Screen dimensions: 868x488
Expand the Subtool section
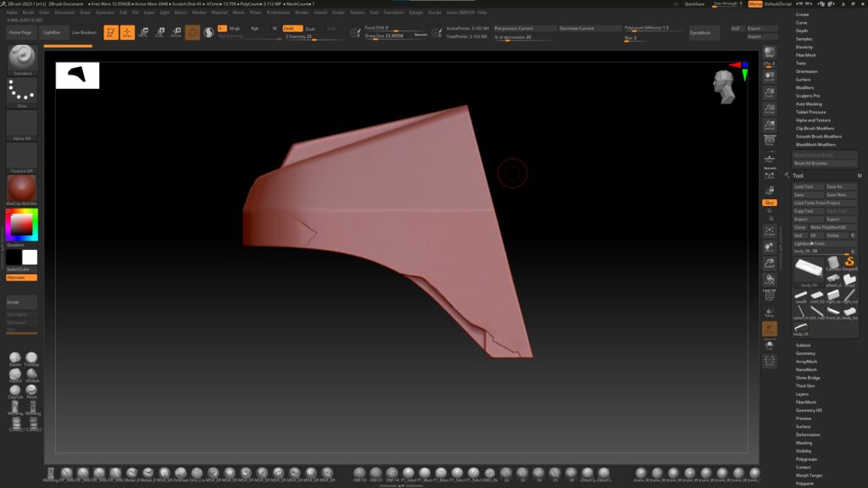click(x=804, y=343)
